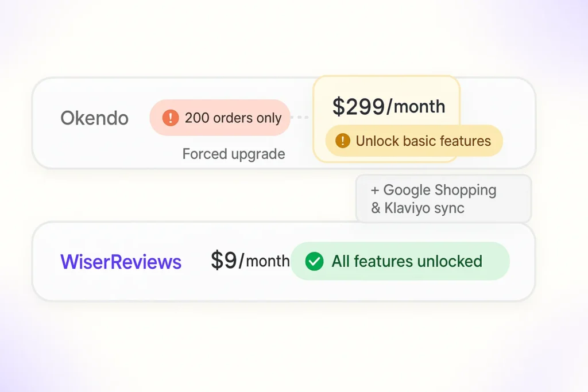Click "/month" next to the $9 price
The image size is (588, 392).
tap(265, 261)
